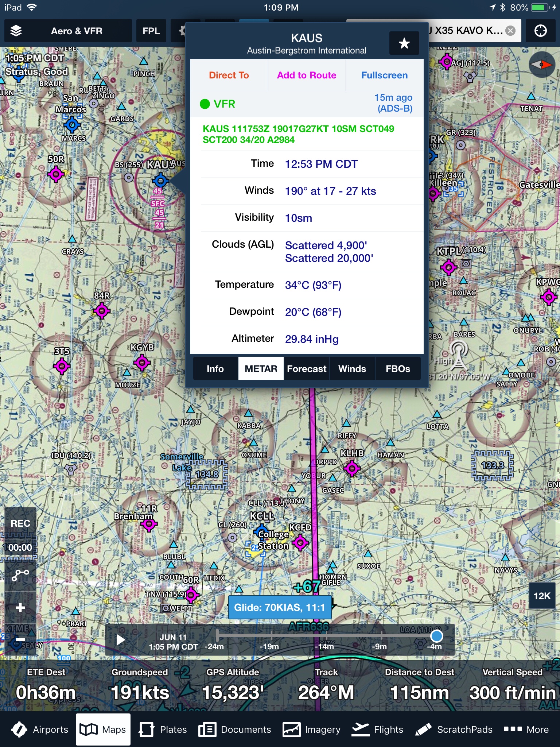
Task: Clear the route search field
Action: (511, 31)
